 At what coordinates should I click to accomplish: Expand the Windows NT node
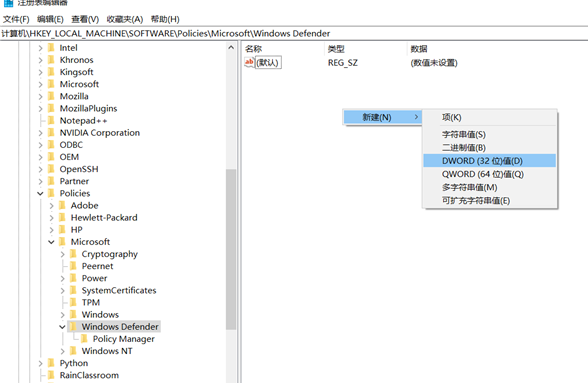coord(63,351)
